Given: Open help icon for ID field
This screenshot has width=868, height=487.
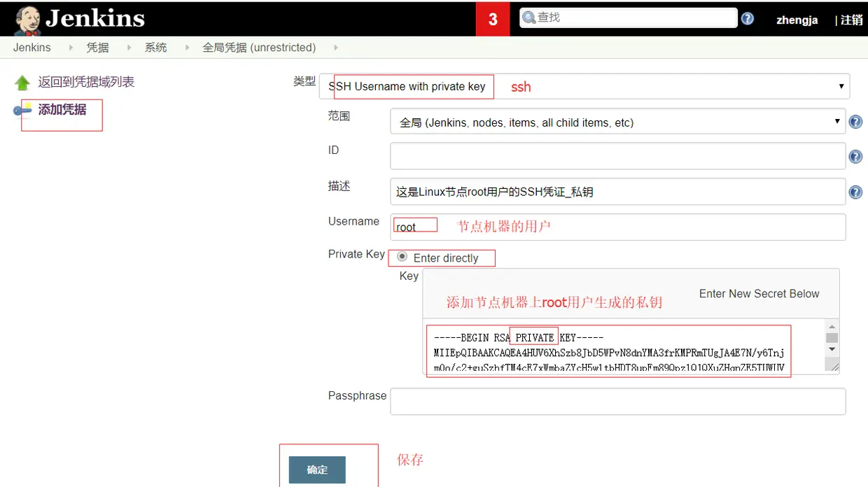Looking at the screenshot, I should [855, 157].
